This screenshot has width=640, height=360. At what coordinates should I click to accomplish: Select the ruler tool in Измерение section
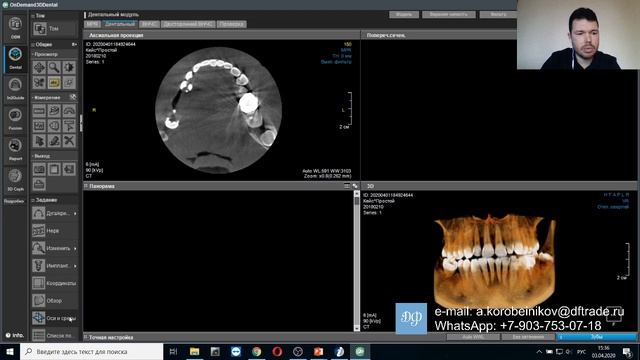click(x=39, y=111)
